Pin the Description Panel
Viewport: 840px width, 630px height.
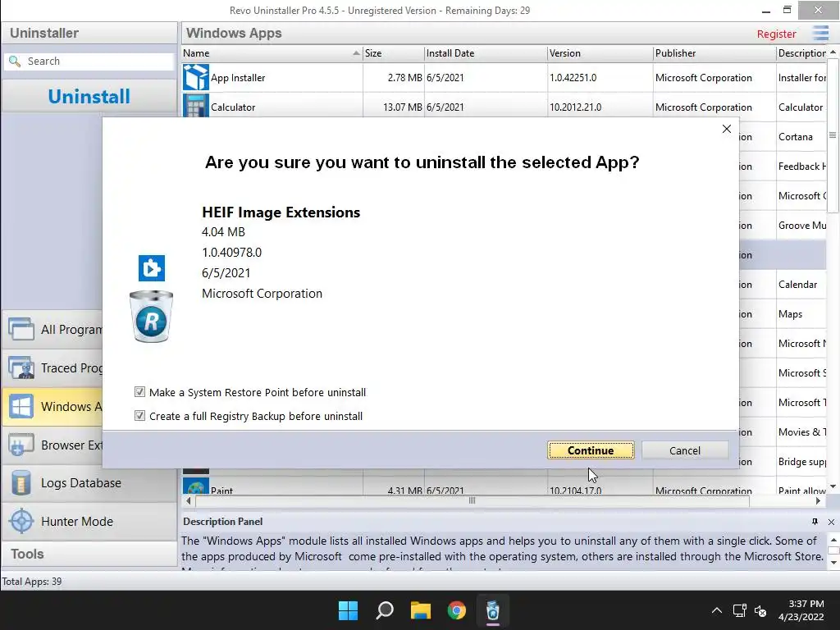[815, 522]
